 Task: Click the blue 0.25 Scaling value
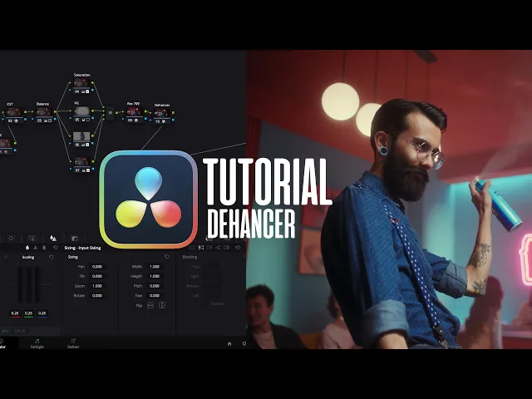coord(42,313)
